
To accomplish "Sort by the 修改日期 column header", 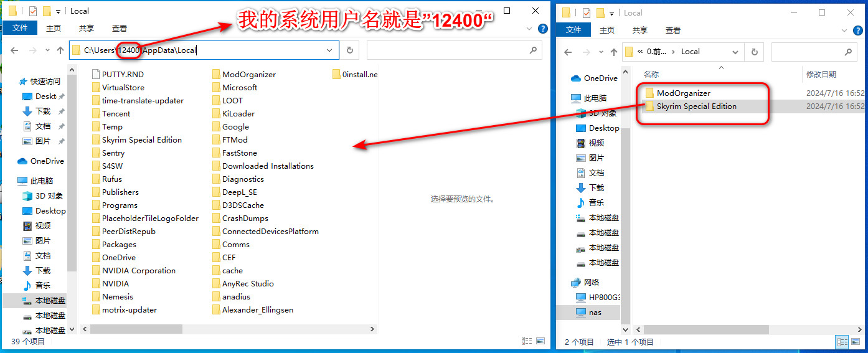I will pos(821,74).
